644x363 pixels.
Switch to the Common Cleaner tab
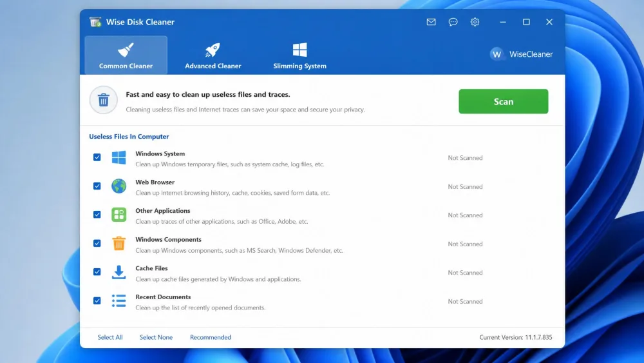(126, 55)
